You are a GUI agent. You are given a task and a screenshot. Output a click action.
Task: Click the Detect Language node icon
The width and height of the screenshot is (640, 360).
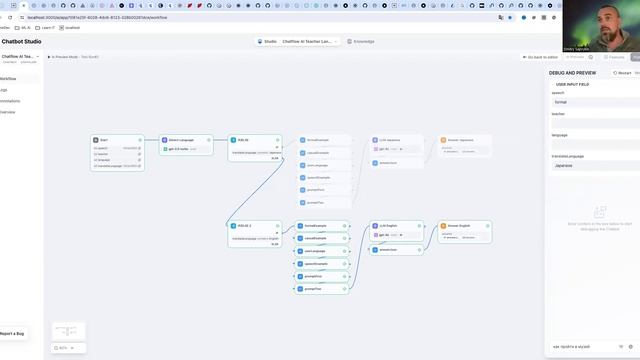click(164, 140)
